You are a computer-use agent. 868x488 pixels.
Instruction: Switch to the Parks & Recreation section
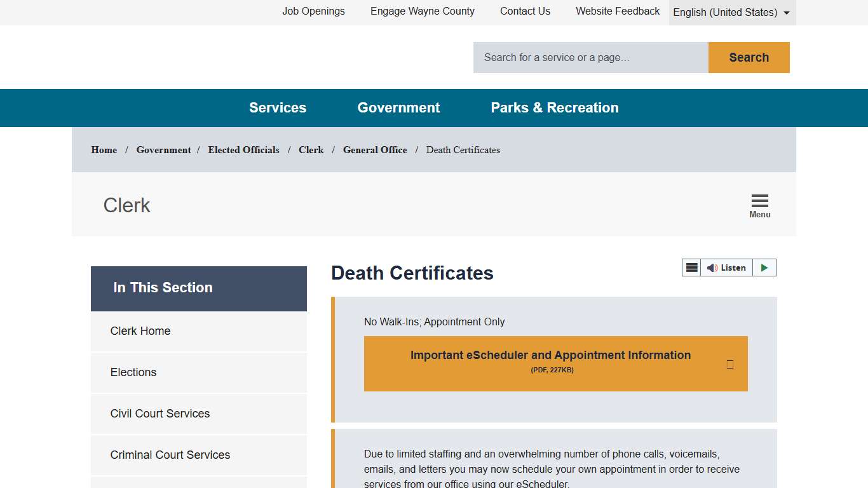[x=554, y=107]
